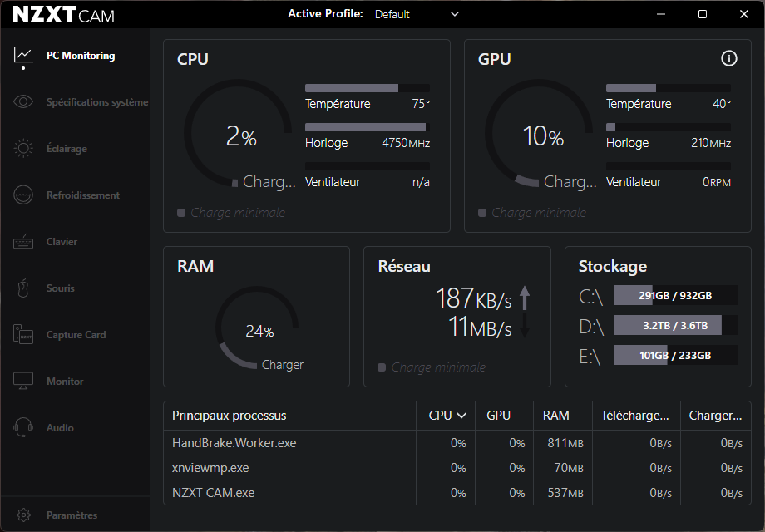Click the D: drive storage usage bar

[x=674, y=325]
